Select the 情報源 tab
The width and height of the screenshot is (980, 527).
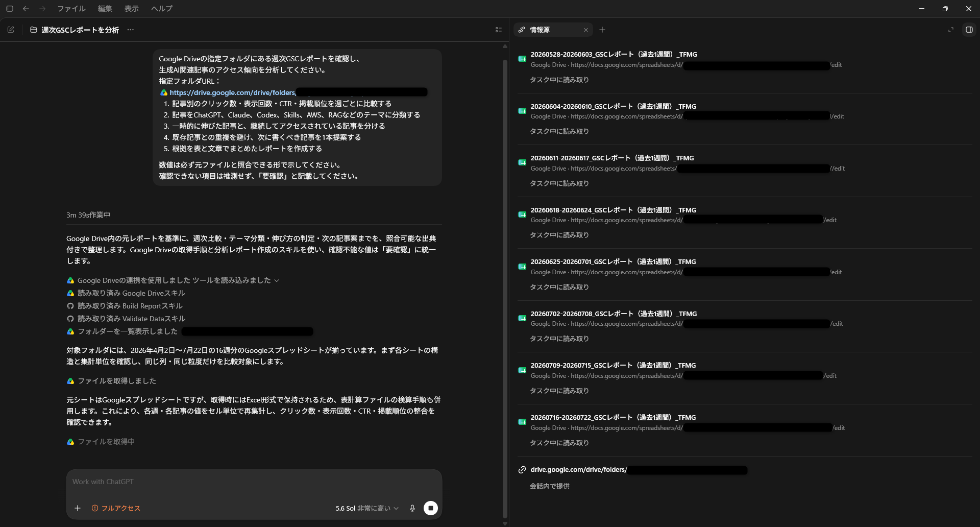553,30
